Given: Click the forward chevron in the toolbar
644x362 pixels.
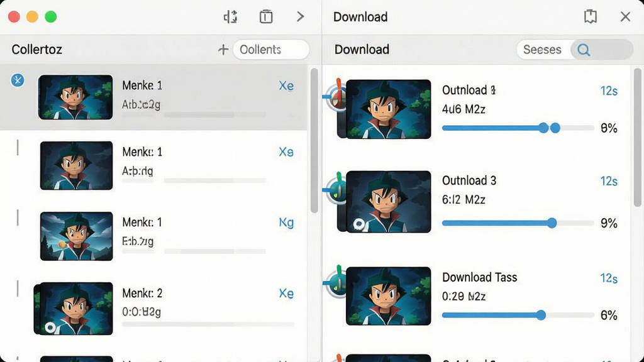Looking at the screenshot, I should tap(300, 16).
